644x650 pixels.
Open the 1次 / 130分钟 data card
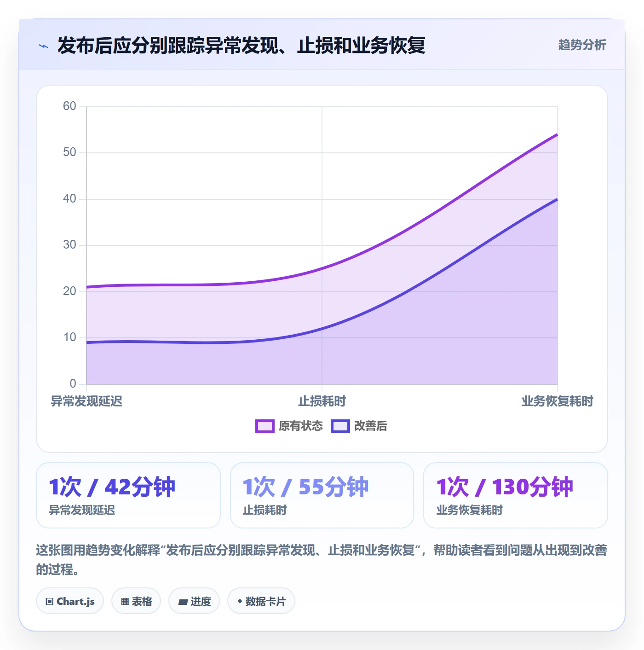pos(516,495)
